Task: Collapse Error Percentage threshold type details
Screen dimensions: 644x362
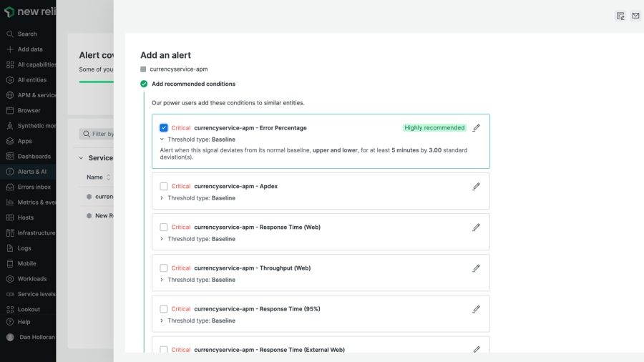Action: 162,140
